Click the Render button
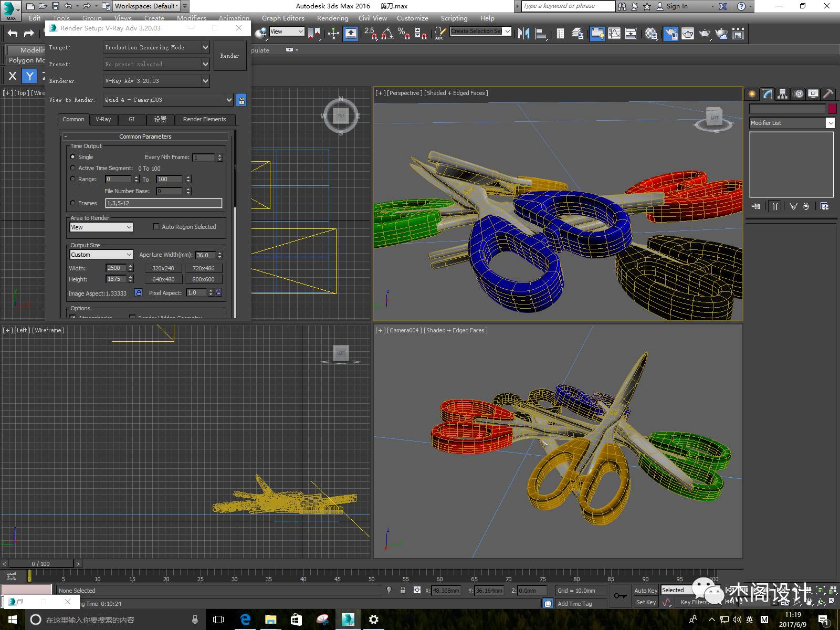This screenshot has width=840, height=630. [x=229, y=56]
